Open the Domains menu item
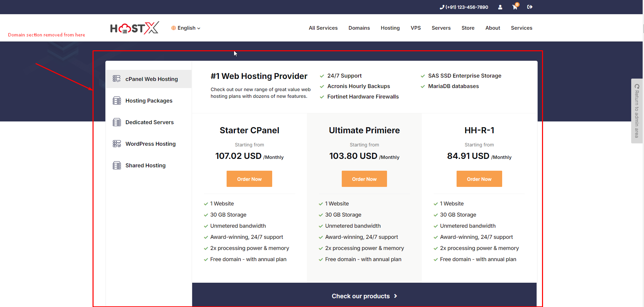 [x=359, y=28]
